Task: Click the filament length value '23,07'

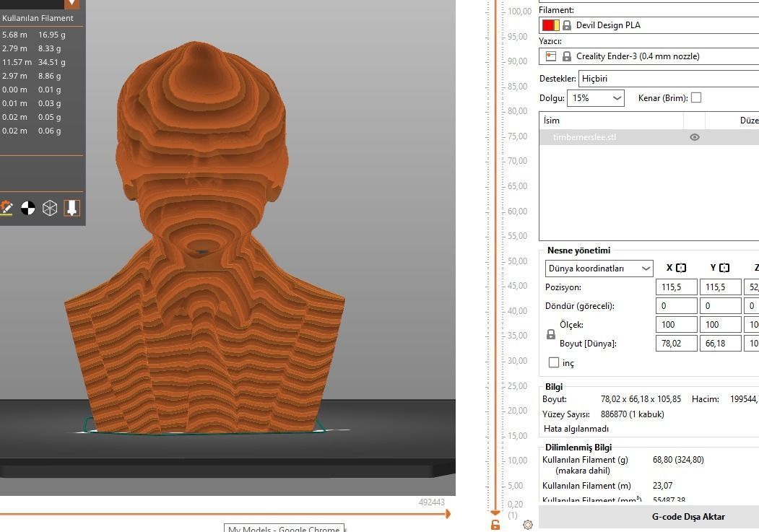Action: coord(663,486)
